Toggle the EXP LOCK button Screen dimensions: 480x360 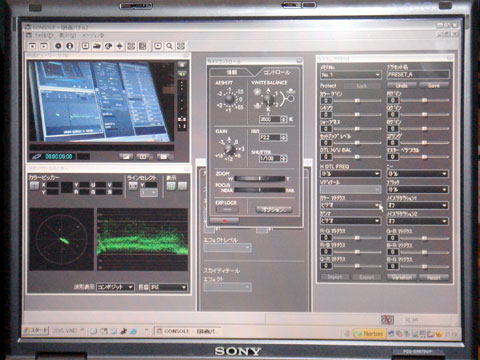pyautogui.click(x=227, y=210)
